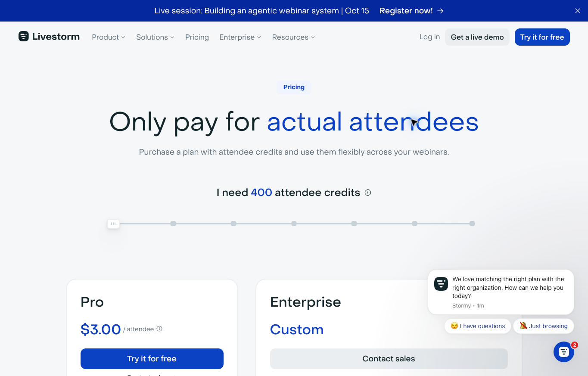Click Register now! in the top banner
Screen dimensions: 588x376
411,11
